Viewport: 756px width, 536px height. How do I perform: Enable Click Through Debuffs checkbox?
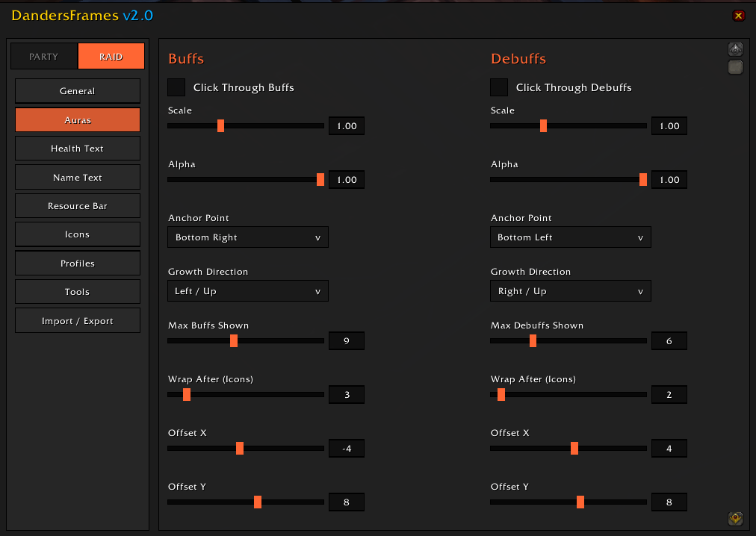click(499, 87)
